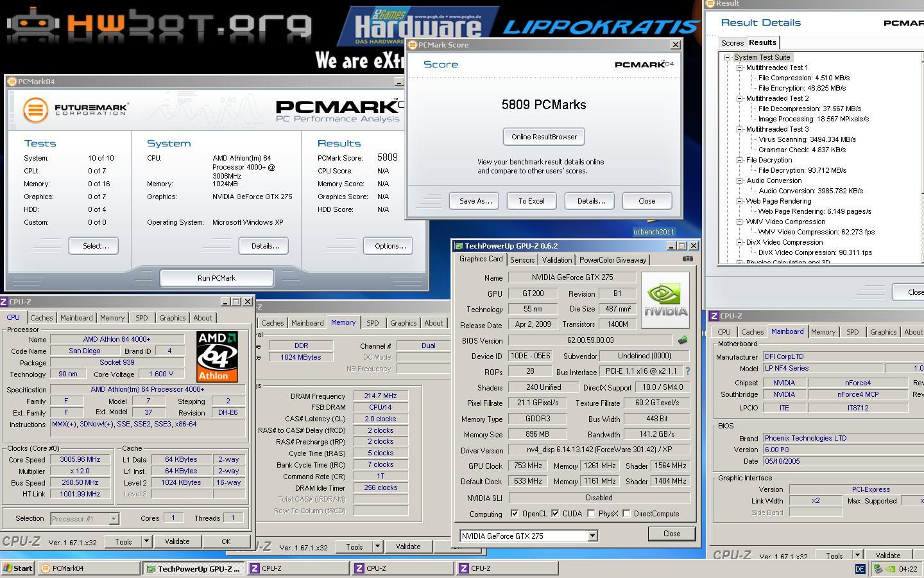The height and width of the screenshot is (578, 924).
Task: Open the arrow beside Tools in the CPU-Z Mainboard window
Action: pos(857,556)
